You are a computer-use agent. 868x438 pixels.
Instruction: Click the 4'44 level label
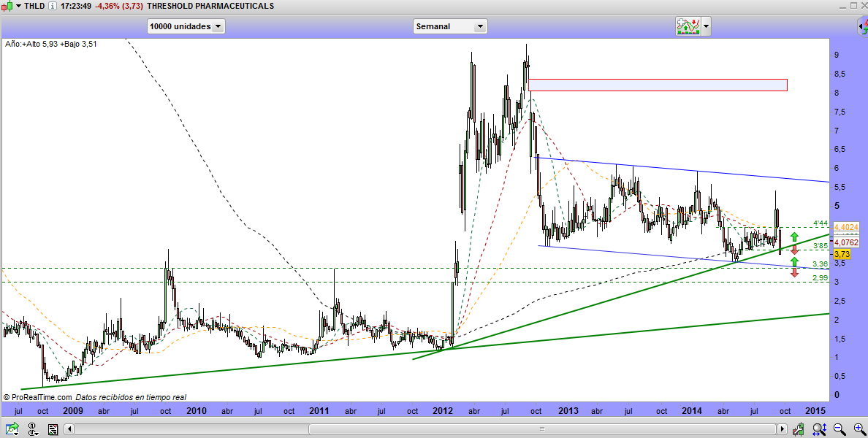coord(821,223)
